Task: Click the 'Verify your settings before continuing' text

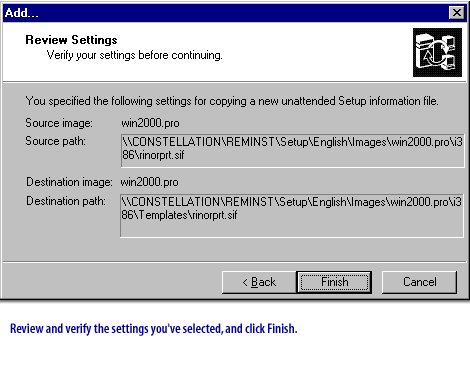Action: click(134, 55)
